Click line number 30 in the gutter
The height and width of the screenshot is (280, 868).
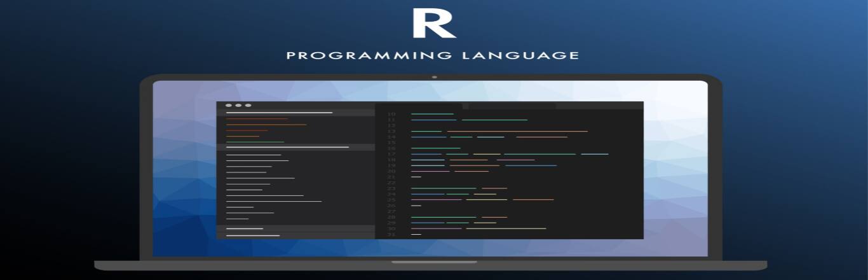coord(391,228)
